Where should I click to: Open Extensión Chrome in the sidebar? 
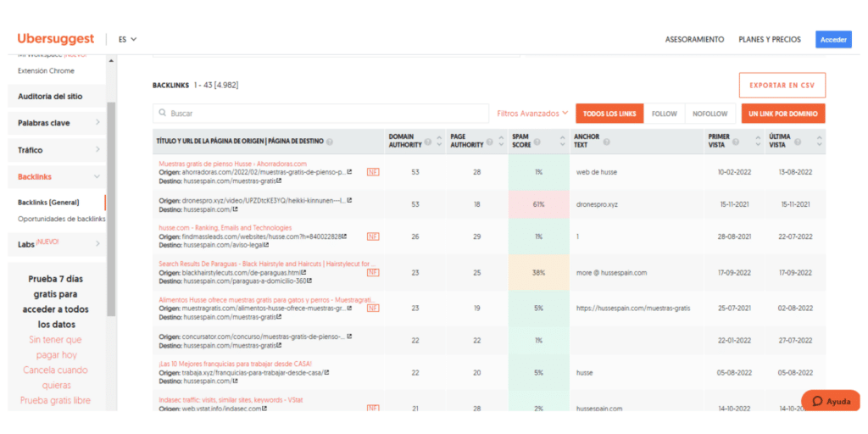[x=46, y=71]
